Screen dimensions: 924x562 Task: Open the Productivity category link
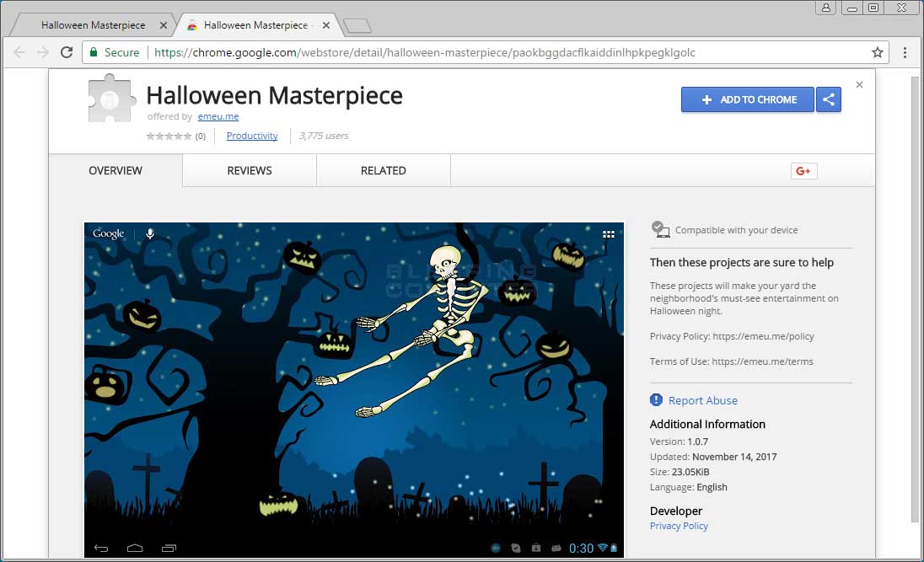pos(251,136)
